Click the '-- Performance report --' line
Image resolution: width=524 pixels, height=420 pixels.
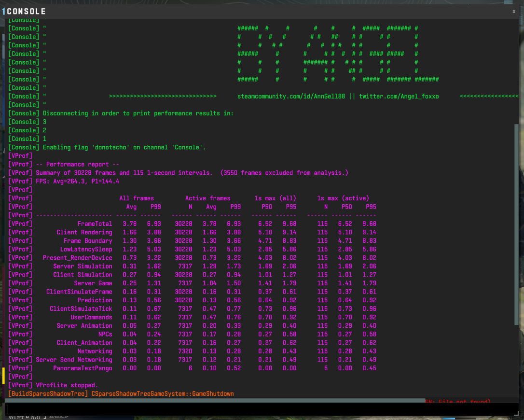(78, 164)
